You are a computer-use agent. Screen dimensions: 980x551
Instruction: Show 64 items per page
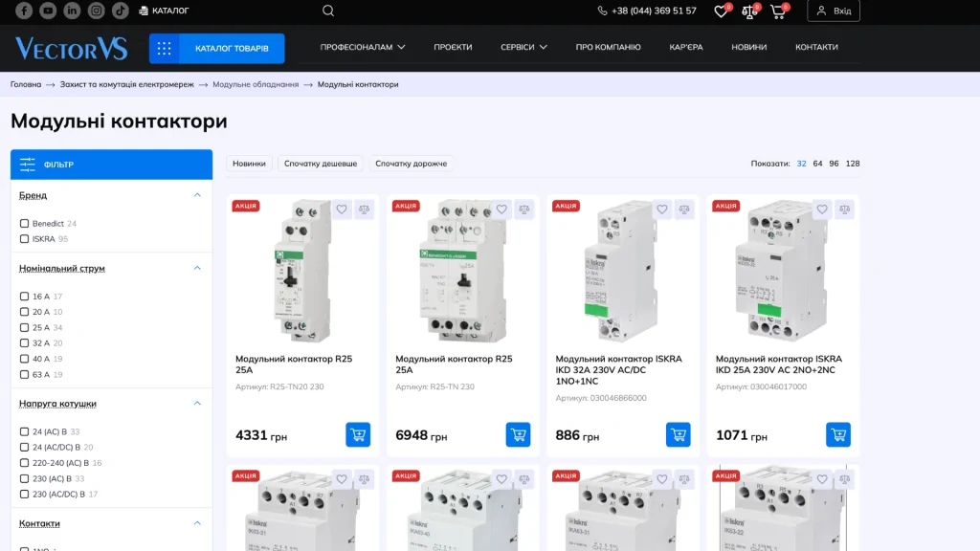pyautogui.click(x=817, y=164)
